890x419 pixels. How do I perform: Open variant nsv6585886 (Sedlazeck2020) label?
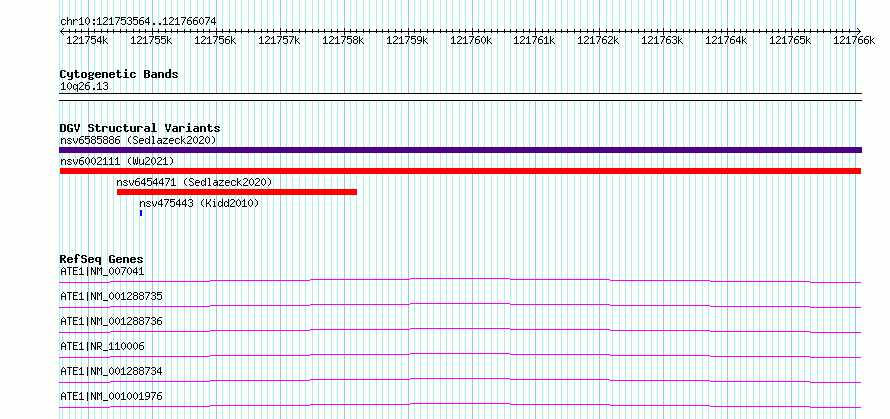click(138, 140)
